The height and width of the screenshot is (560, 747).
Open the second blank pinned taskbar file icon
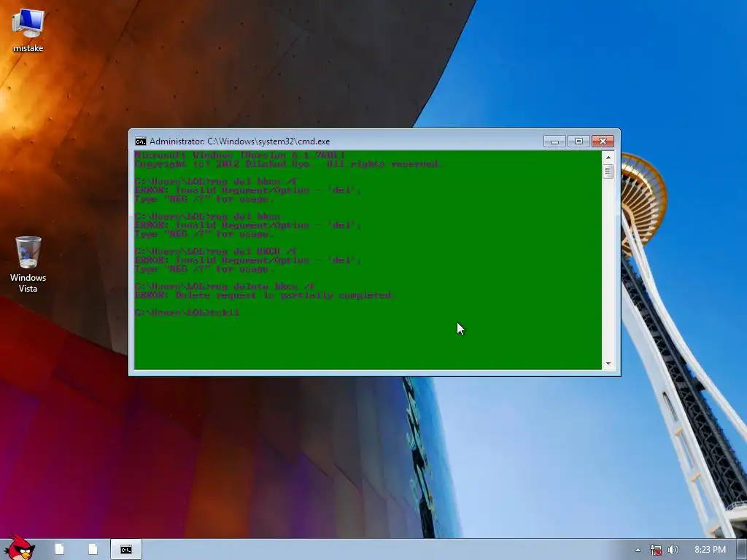(x=93, y=550)
